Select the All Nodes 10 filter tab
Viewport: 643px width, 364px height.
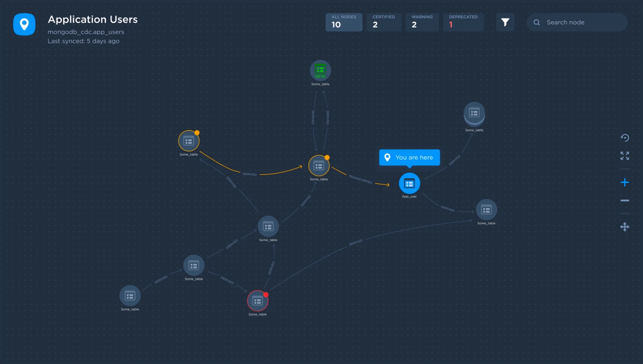click(344, 22)
